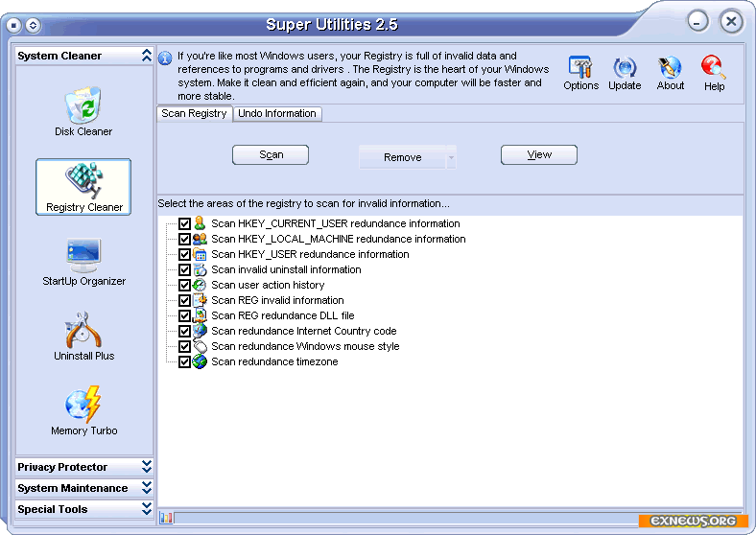Image resolution: width=756 pixels, height=535 pixels.
Task: Open the Remove button dropdown arrow
Action: (x=451, y=157)
